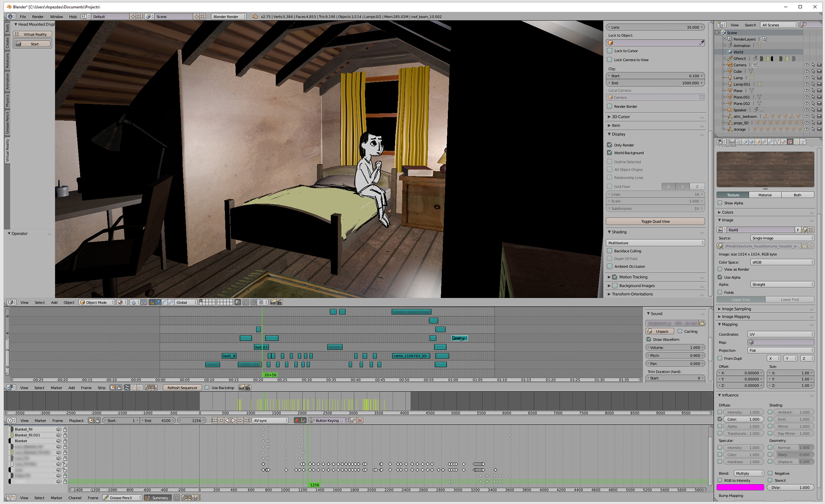Click the magenta color swatch
Viewport: 825px width, 504px height.
pos(740,487)
